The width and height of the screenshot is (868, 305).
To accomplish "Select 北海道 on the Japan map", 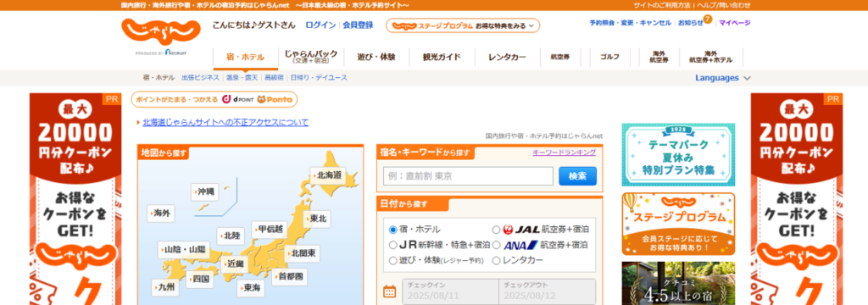I will point(328,175).
